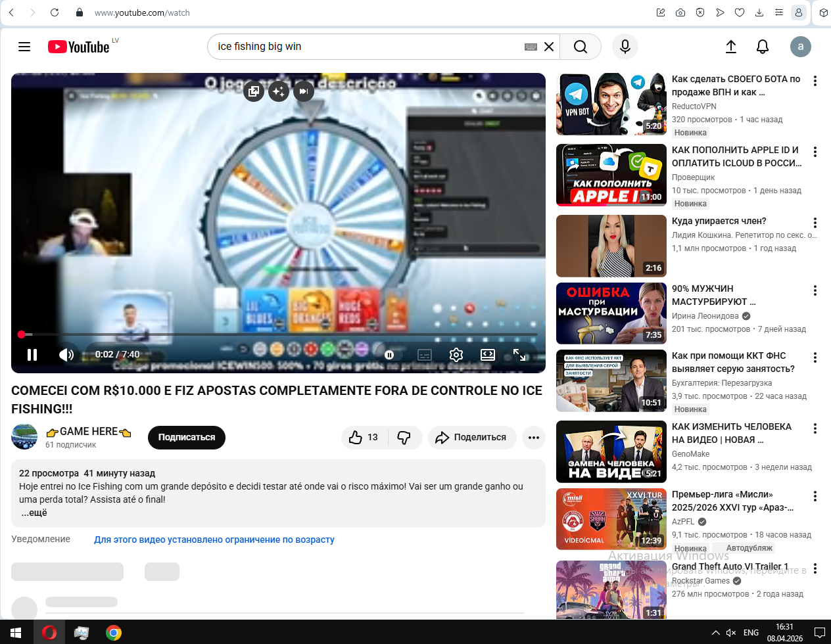Open the browser profile icon

(799, 12)
